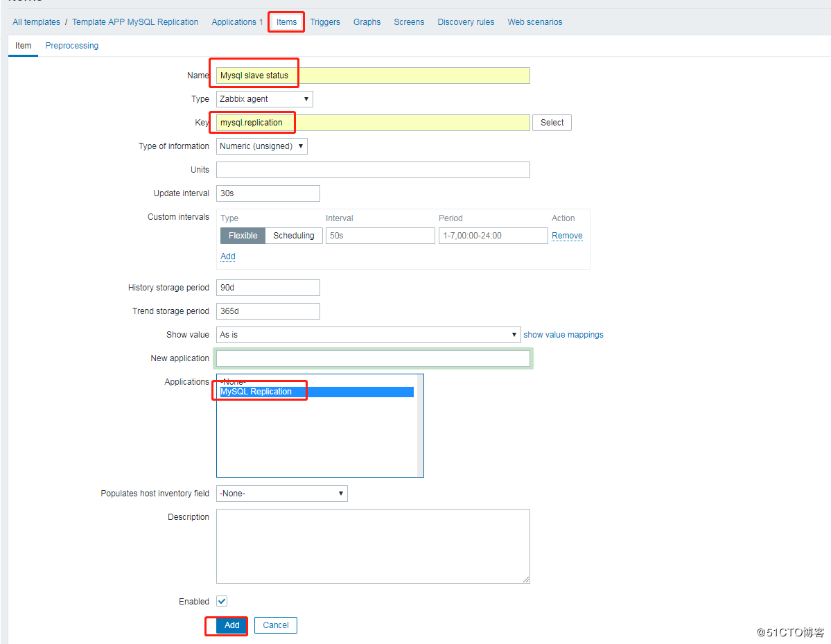The width and height of the screenshot is (831, 644).
Task: Click the Description text area
Action: tap(373, 546)
